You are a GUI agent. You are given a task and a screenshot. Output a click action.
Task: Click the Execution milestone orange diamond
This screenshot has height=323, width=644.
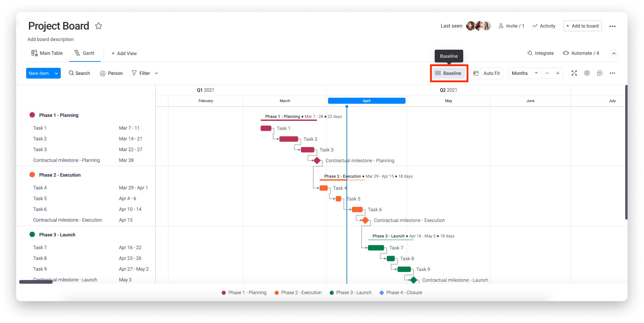[365, 220]
